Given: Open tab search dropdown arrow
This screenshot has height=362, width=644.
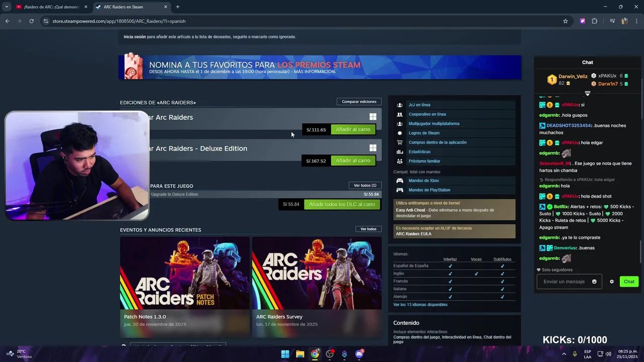Looking at the screenshot, I should point(7,7).
